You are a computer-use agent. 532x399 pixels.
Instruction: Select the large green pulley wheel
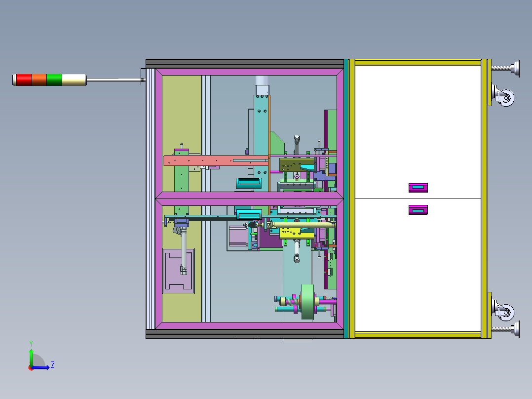pos(308,302)
